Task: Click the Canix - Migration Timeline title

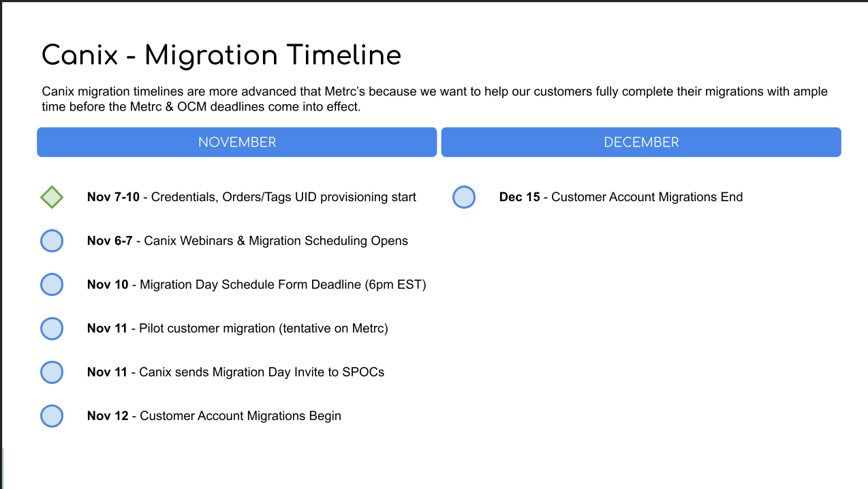Action: click(x=221, y=56)
